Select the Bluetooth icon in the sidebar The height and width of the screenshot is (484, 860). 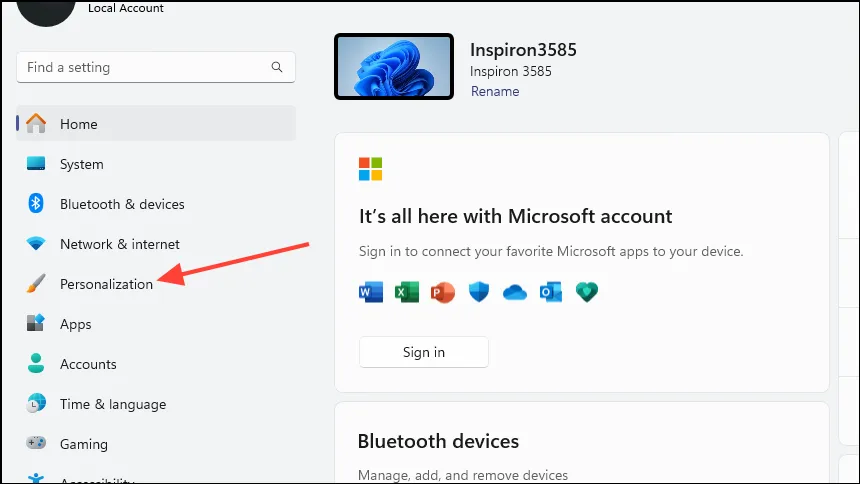(x=36, y=204)
